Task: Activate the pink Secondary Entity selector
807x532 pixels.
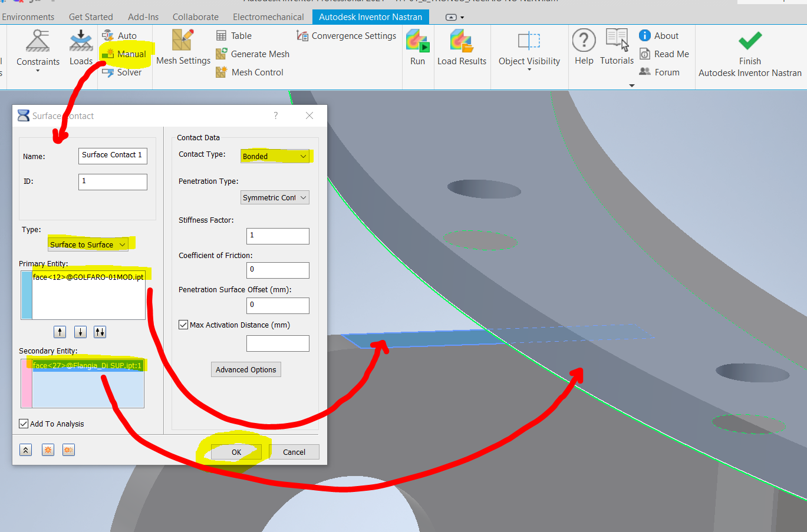Action: pos(27,384)
